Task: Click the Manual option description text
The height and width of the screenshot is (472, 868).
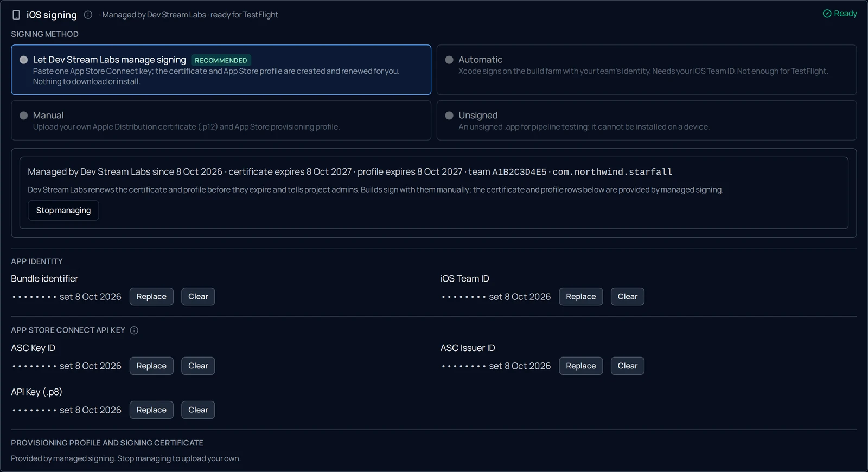Action: tap(186, 127)
